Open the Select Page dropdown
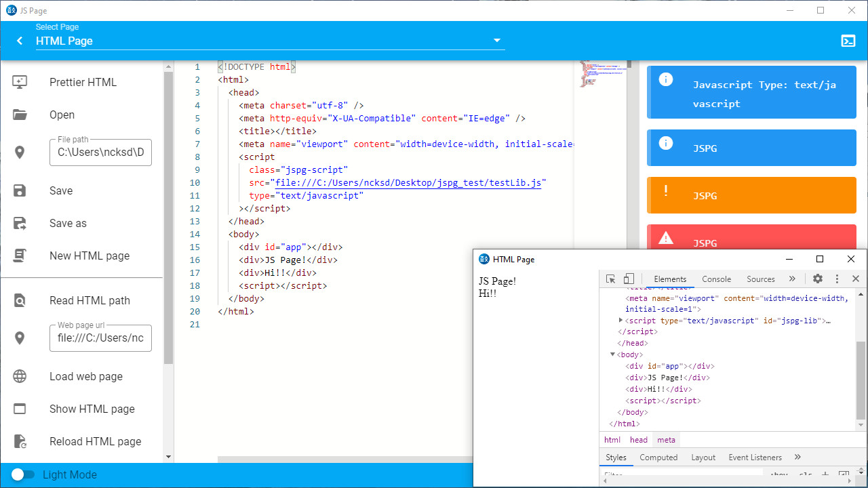The height and width of the screenshot is (488, 868). pyautogui.click(x=497, y=40)
